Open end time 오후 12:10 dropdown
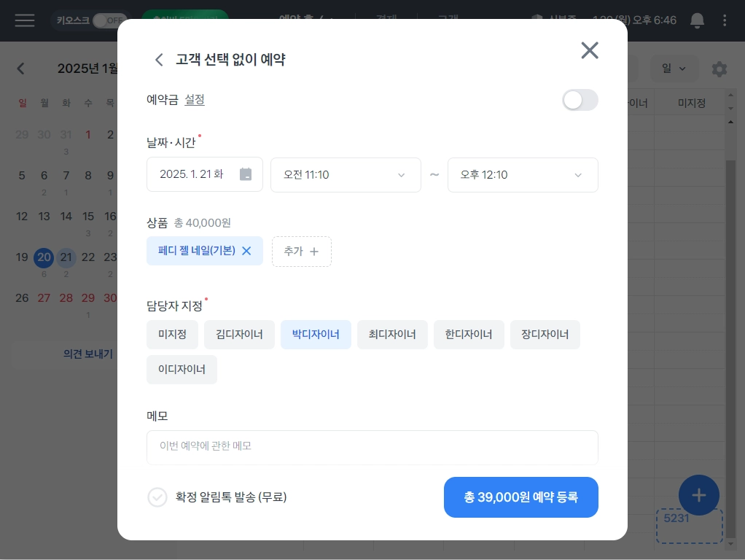Image resolution: width=745 pixels, height=560 pixels. pos(523,175)
